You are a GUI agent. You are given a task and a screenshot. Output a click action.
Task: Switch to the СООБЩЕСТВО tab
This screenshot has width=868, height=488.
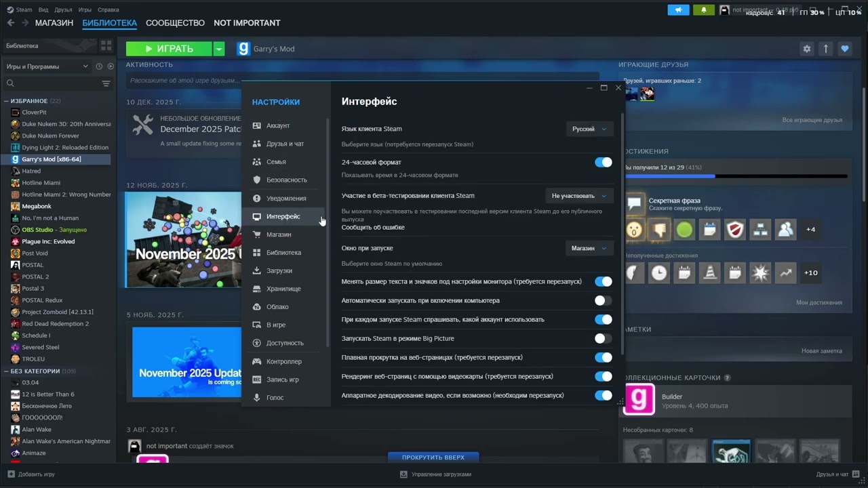point(175,23)
